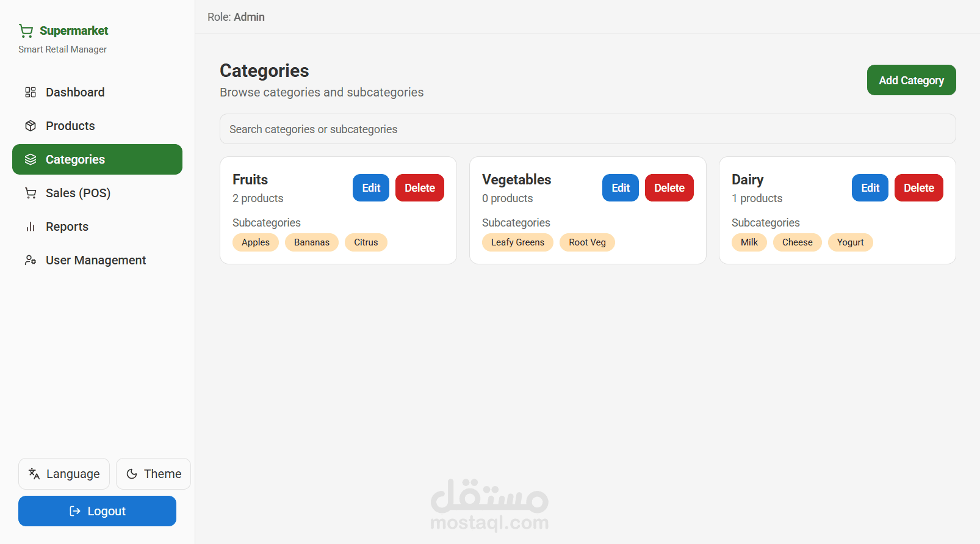Click the Categories layers icon

31,159
